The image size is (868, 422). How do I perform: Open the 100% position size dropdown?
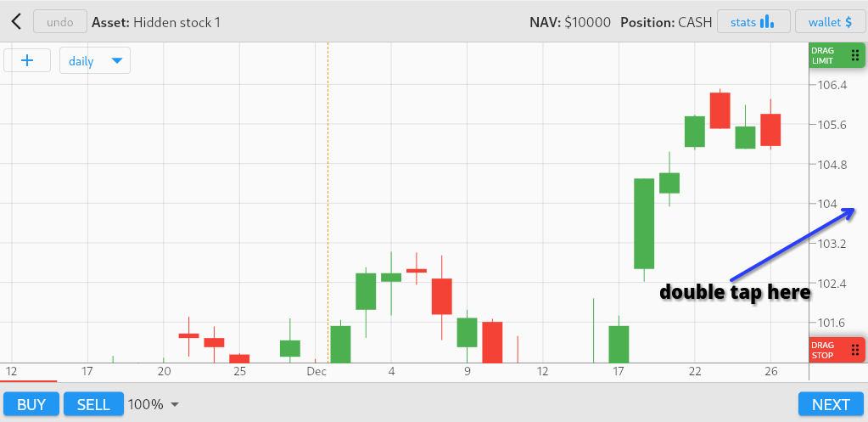[154, 405]
